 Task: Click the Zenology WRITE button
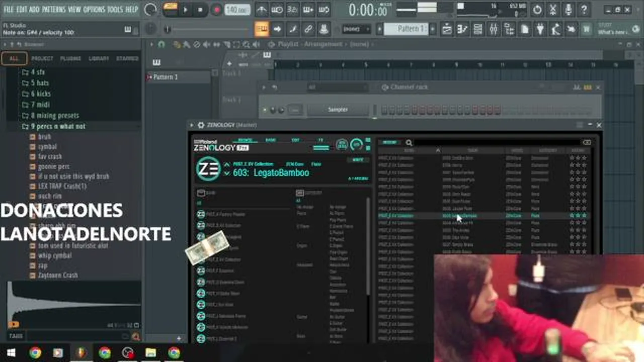358,160
